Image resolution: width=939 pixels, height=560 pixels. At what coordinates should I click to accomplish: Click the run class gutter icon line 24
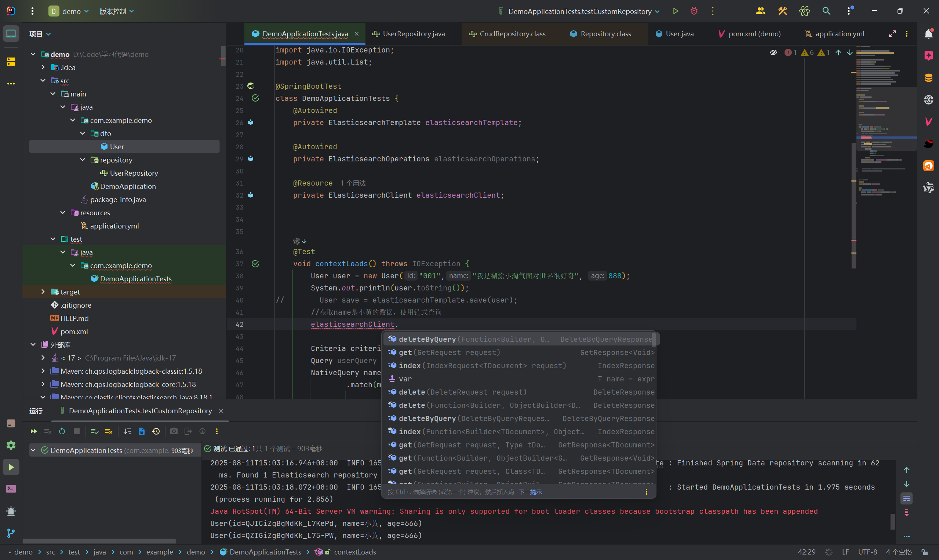click(x=255, y=98)
